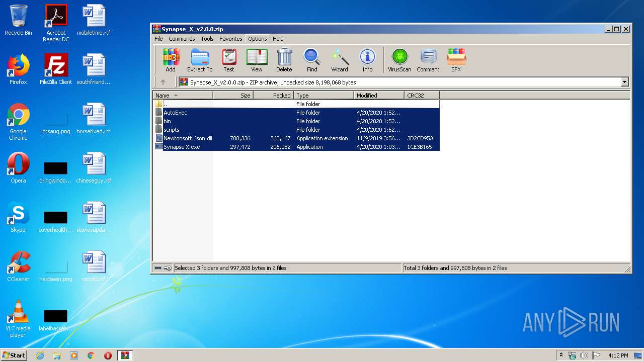Click the SFX toolbar icon
Viewport: 644px width, 362px height.
[x=456, y=60]
